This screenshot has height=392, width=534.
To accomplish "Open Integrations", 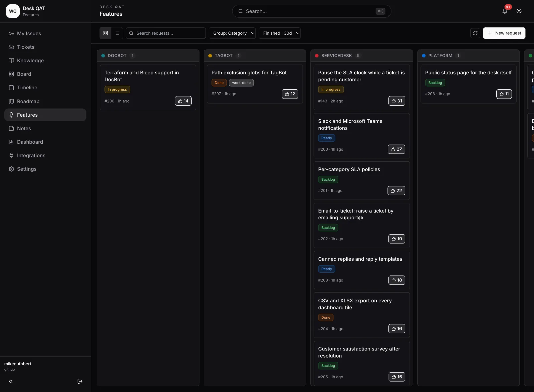I will (45, 156).
